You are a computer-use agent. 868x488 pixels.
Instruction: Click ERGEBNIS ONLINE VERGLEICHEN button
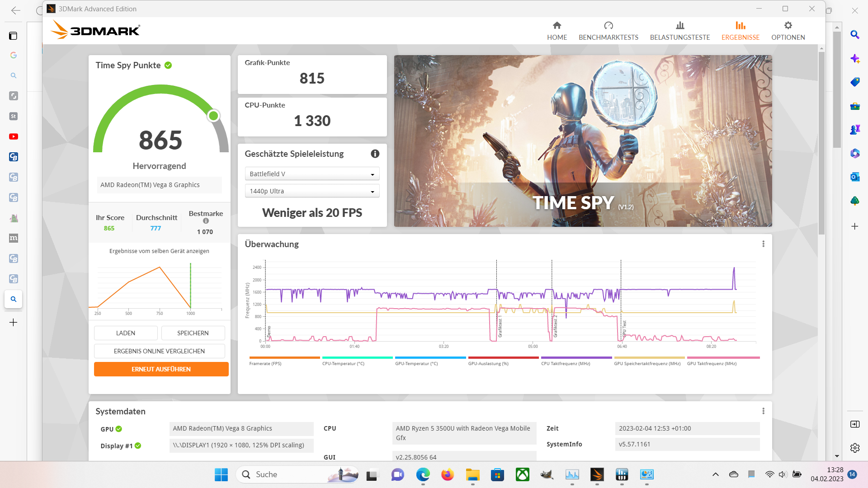click(159, 351)
